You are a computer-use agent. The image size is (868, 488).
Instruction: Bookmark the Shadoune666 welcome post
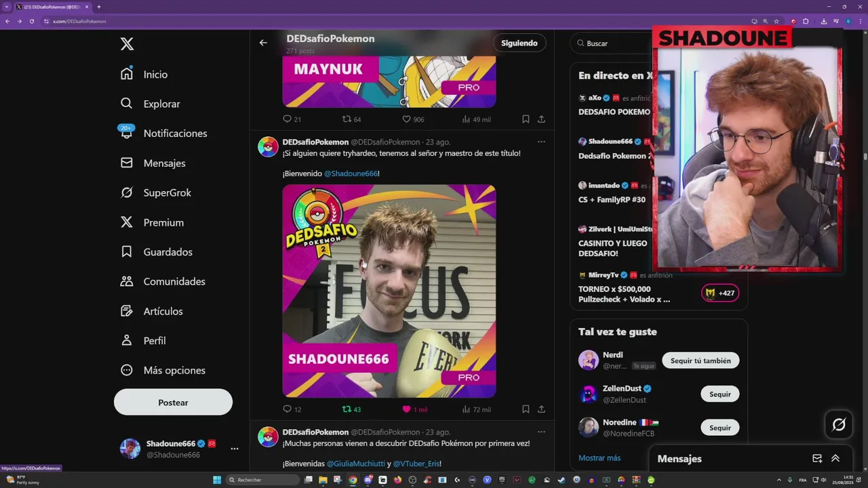(x=526, y=409)
